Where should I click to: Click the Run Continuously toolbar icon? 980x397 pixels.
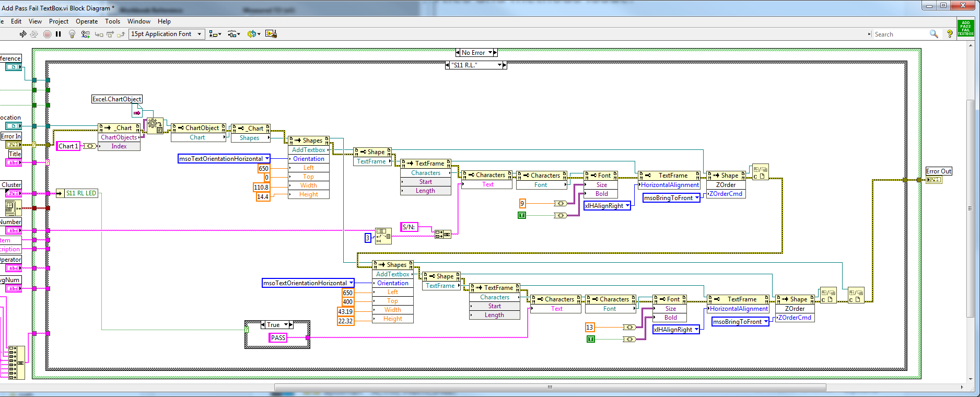tap(34, 34)
